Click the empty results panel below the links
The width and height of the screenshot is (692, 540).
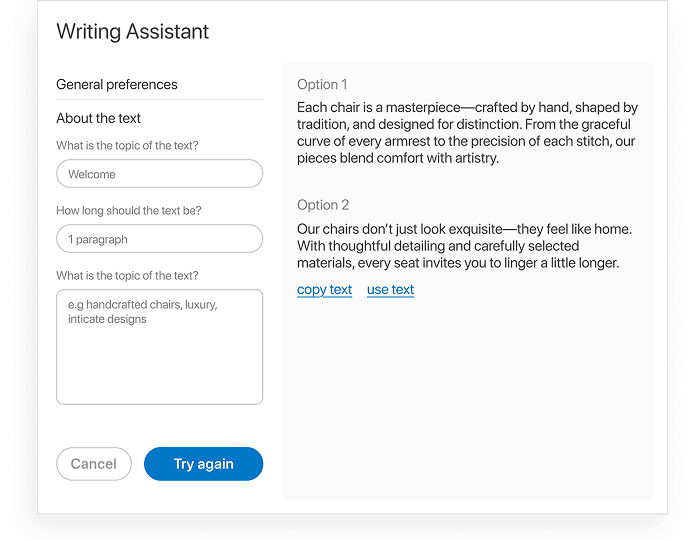468,397
